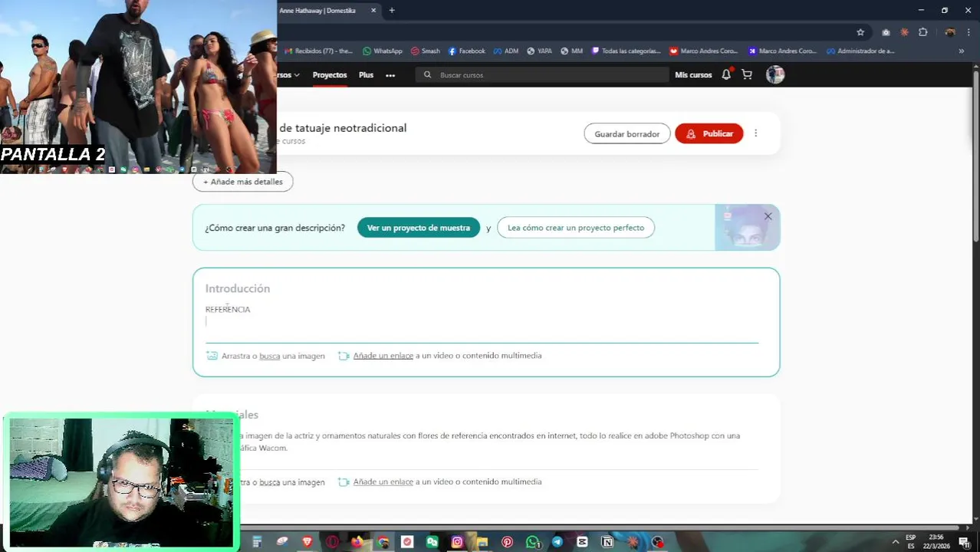Open the browser extensions puzzle icon
The height and width of the screenshot is (552, 980).
[x=923, y=32]
